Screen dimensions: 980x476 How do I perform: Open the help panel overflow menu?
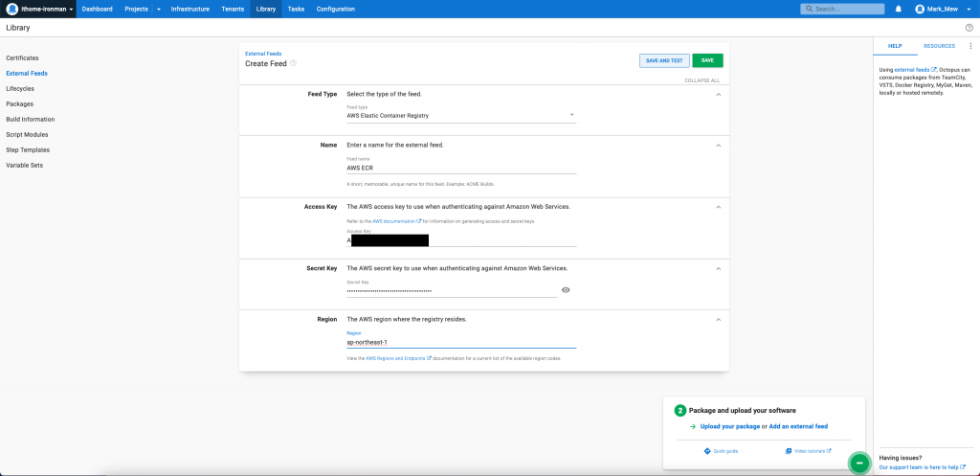(970, 46)
